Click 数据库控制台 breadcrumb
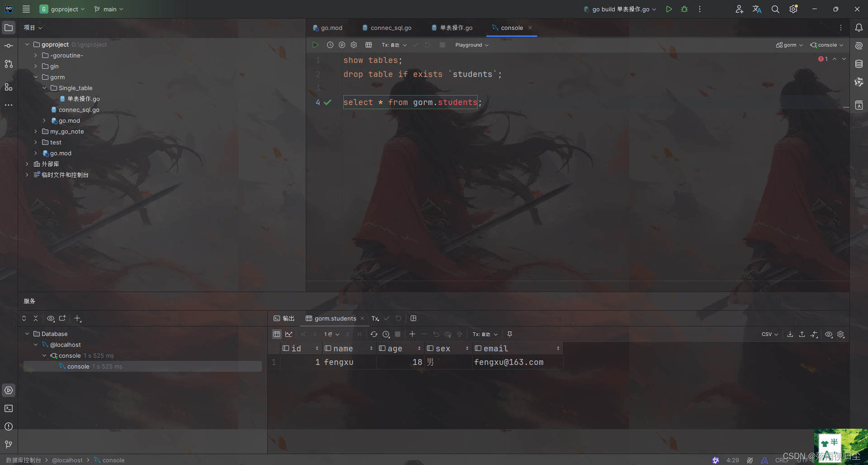Screen dimensions: 868x465 pos(24,460)
